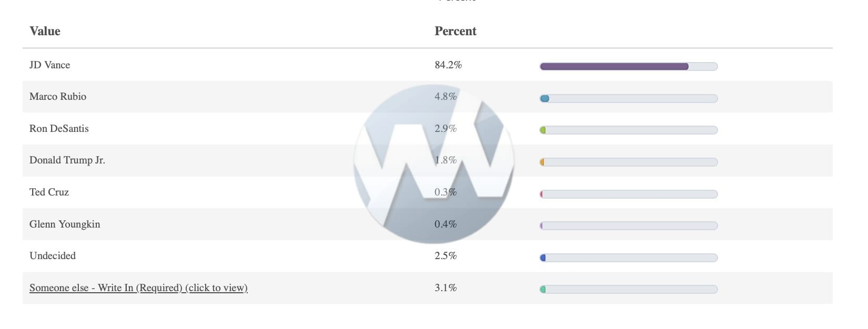Select the Donald Trump Jr. row label

[x=67, y=160]
